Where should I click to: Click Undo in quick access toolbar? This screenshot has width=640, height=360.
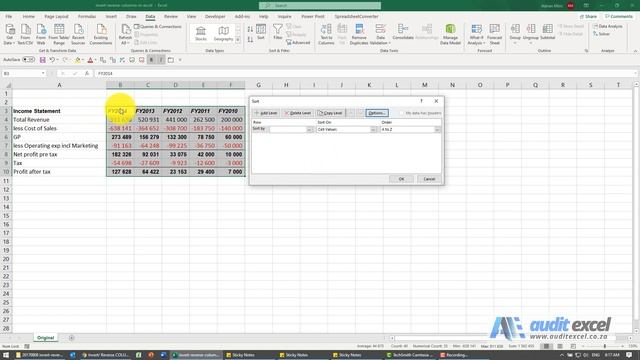coord(52,60)
